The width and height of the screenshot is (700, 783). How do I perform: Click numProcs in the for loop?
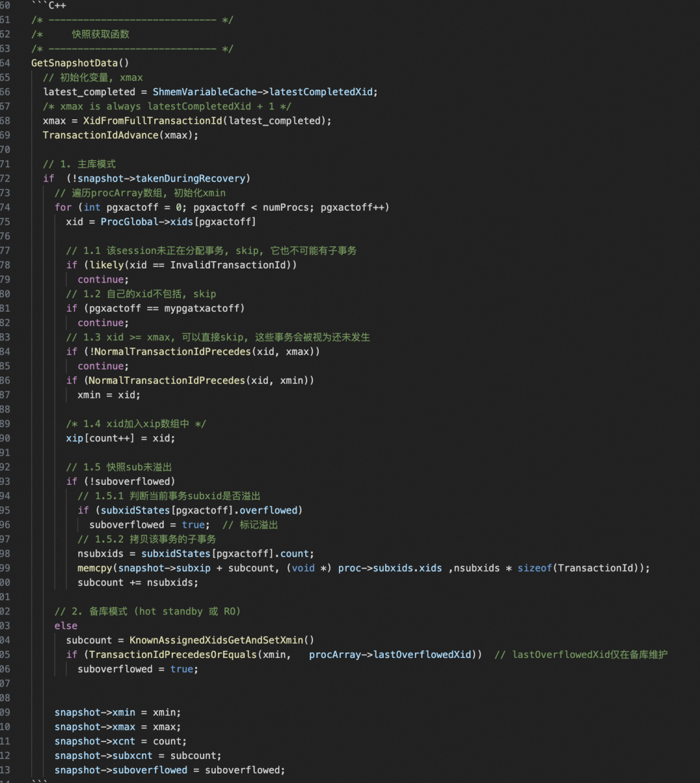pyautogui.click(x=285, y=207)
